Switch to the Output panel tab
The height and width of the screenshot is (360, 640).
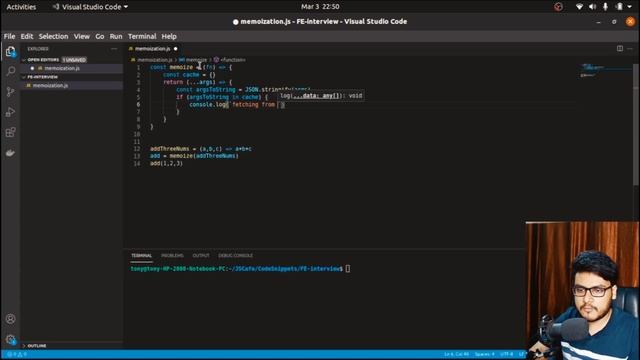click(x=201, y=256)
